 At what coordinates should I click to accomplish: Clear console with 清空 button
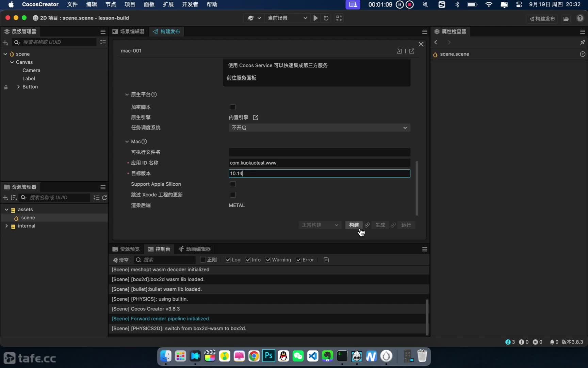tap(121, 260)
